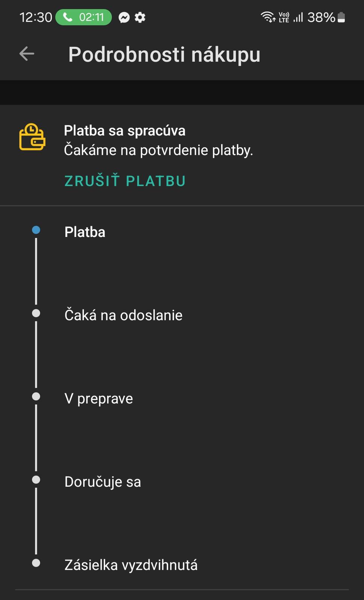Select the blue Platba step marker
The width and height of the screenshot is (364, 600).
tap(36, 230)
